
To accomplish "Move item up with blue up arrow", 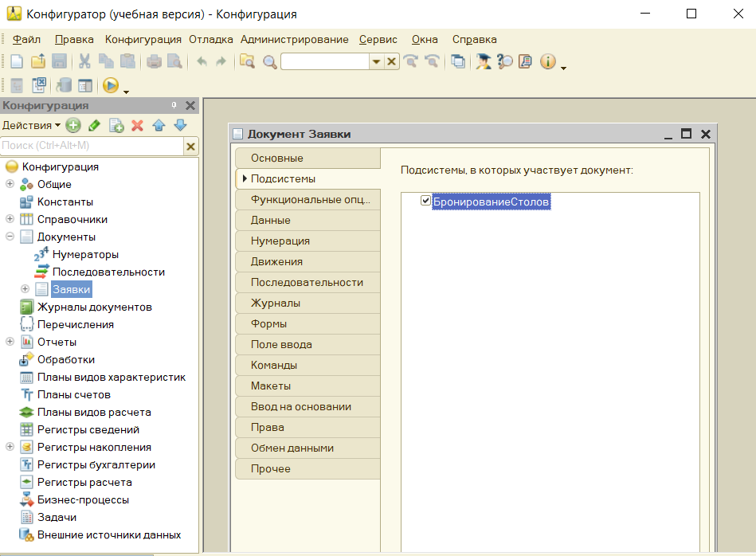I will (159, 125).
